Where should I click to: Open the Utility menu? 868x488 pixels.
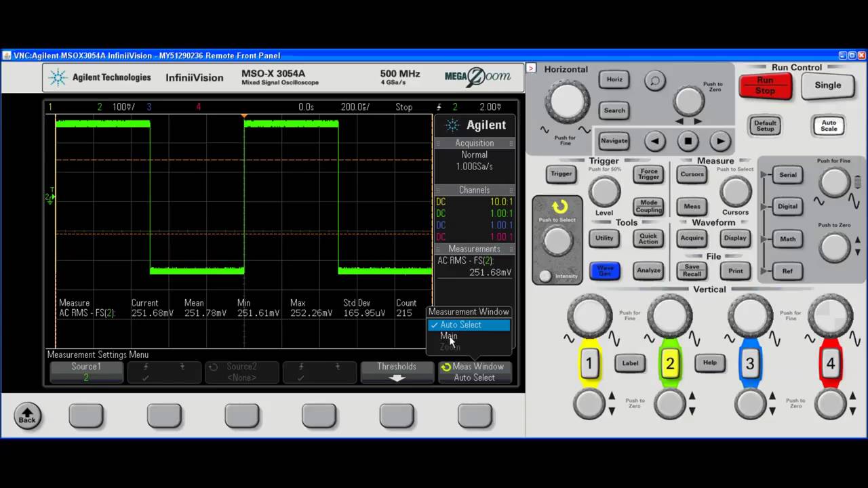[x=604, y=238]
